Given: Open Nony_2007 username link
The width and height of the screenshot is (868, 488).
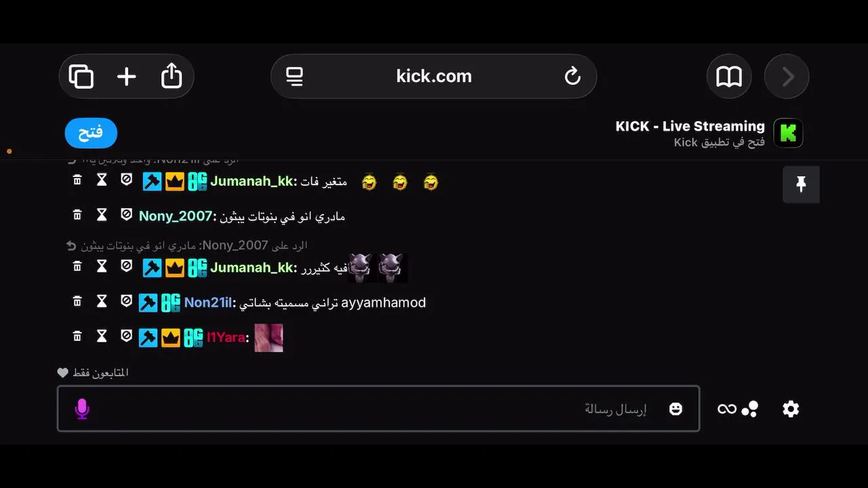Looking at the screenshot, I should (x=176, y=216).
